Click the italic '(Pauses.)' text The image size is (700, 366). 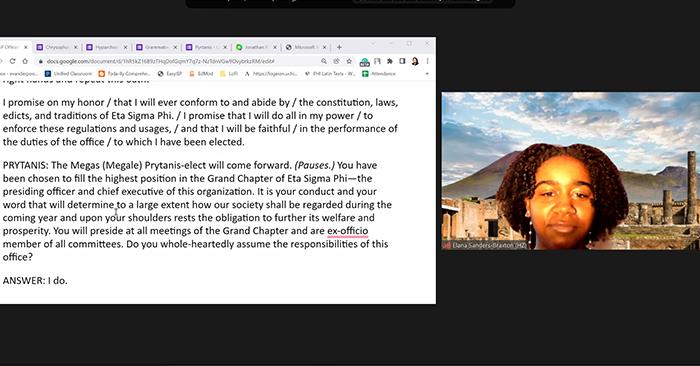click(x=315, y=165)
